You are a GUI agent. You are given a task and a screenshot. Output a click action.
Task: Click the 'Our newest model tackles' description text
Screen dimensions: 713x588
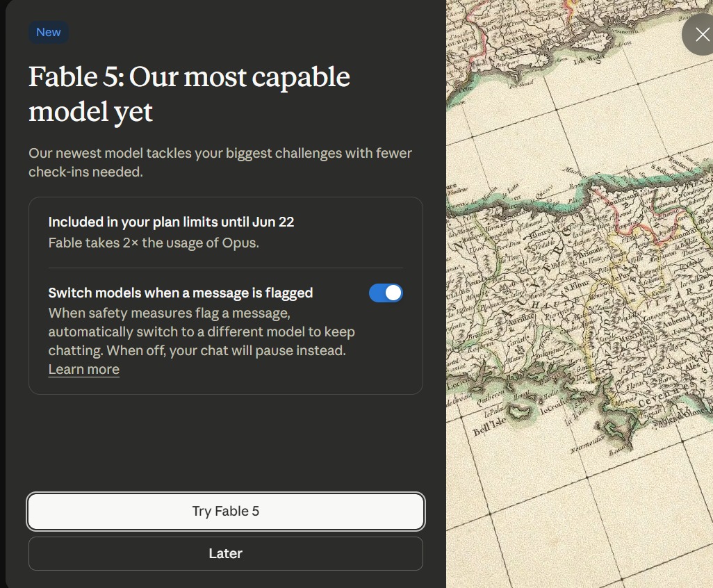[x=220, y=163]
